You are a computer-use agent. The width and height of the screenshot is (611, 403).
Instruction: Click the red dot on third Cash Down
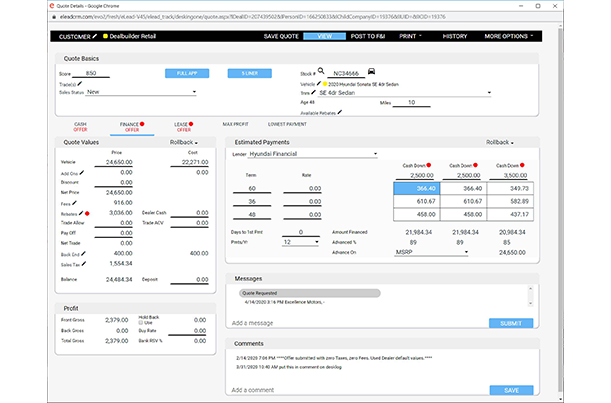[x=522, y=165]
